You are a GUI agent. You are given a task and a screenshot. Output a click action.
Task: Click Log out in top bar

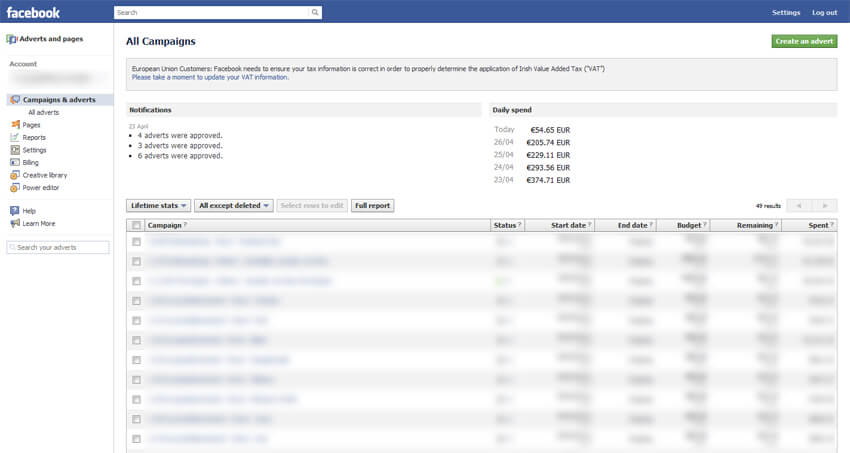point(825,12)
